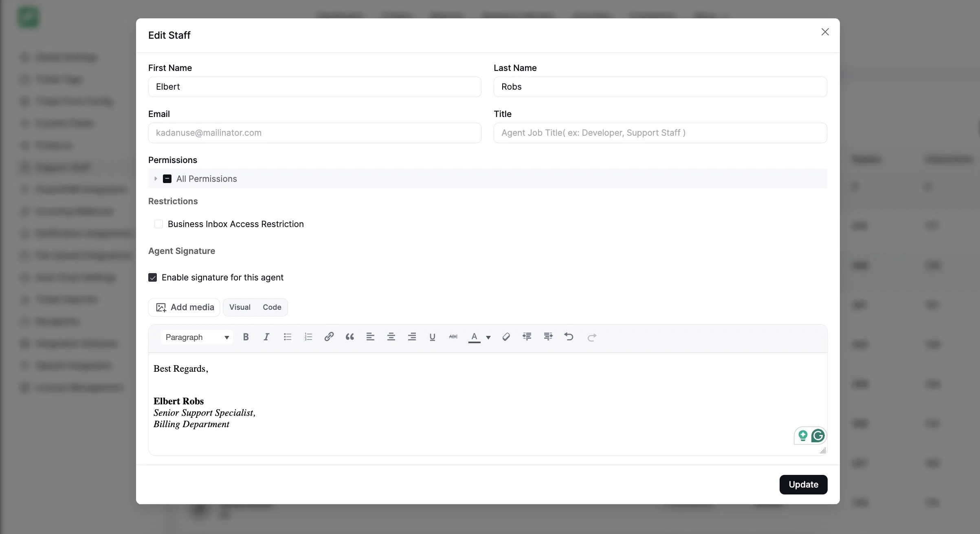Open the text color dropdown arrow
The width and height of the screenshot is (980, 534).
[488, 338]
